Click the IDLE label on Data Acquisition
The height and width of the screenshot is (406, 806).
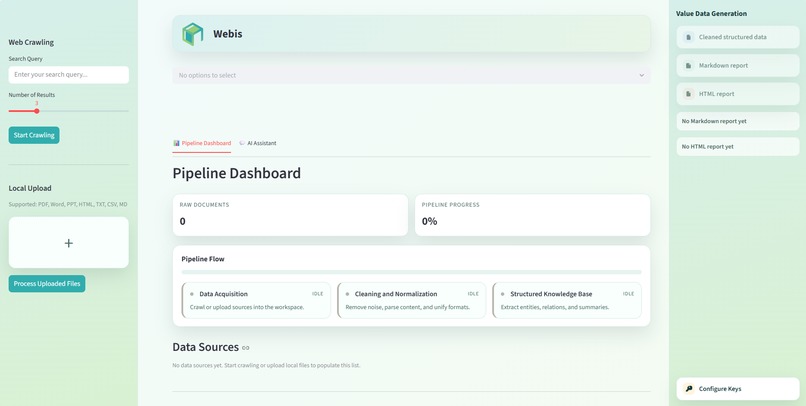point(318,294)
